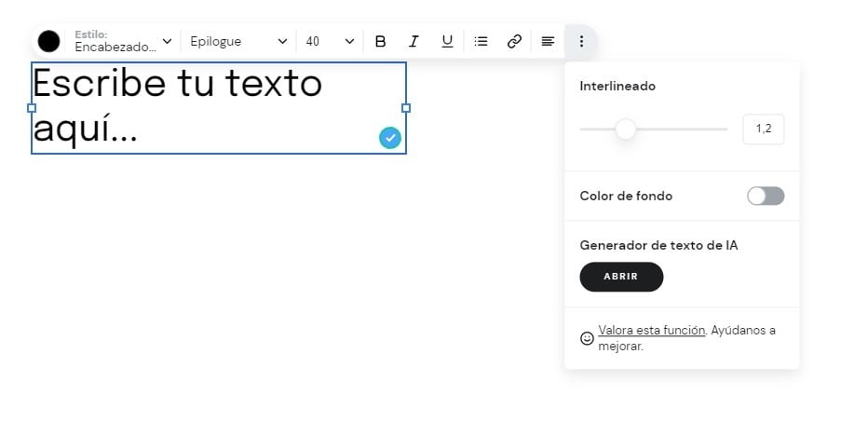This screenshot has height=422, width=868.
Task: Click the smiley feedback icon
Action: (587, 338)
